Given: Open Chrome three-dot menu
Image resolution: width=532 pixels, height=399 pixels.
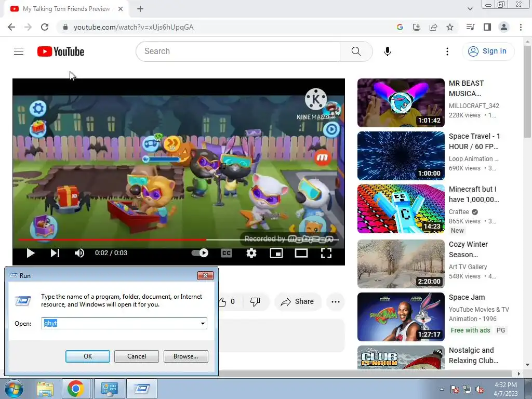Looking at the screenshot, I should (521, 27).
